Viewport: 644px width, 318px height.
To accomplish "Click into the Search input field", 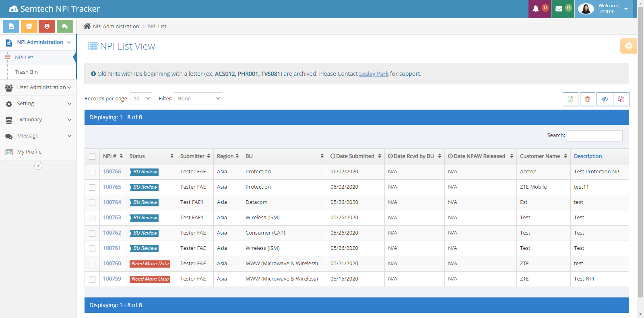I will click(x=594, y=136).
